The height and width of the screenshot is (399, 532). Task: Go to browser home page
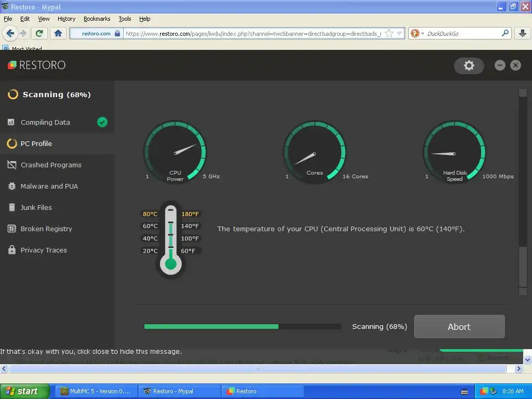[x=58, y=33]
